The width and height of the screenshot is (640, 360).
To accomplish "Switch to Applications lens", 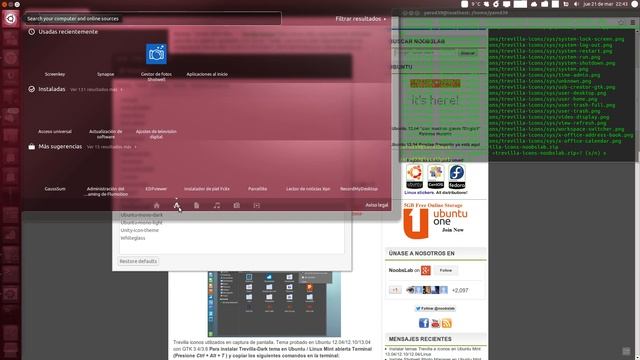I will click(176, 205).
